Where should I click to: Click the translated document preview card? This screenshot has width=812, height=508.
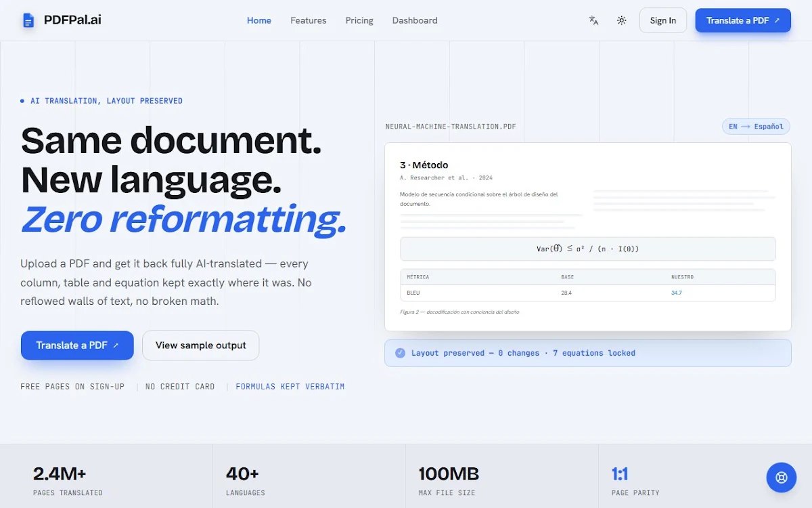point(588,236)
